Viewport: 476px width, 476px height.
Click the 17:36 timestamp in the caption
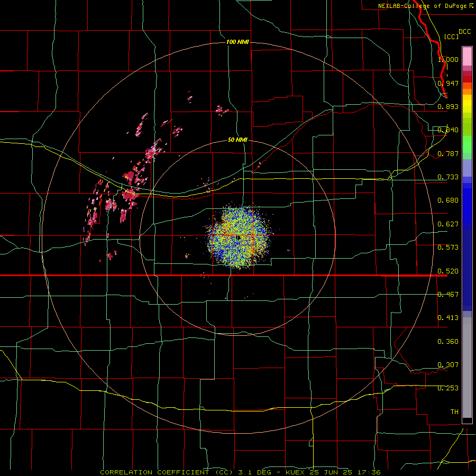click(x=369, y=472)
